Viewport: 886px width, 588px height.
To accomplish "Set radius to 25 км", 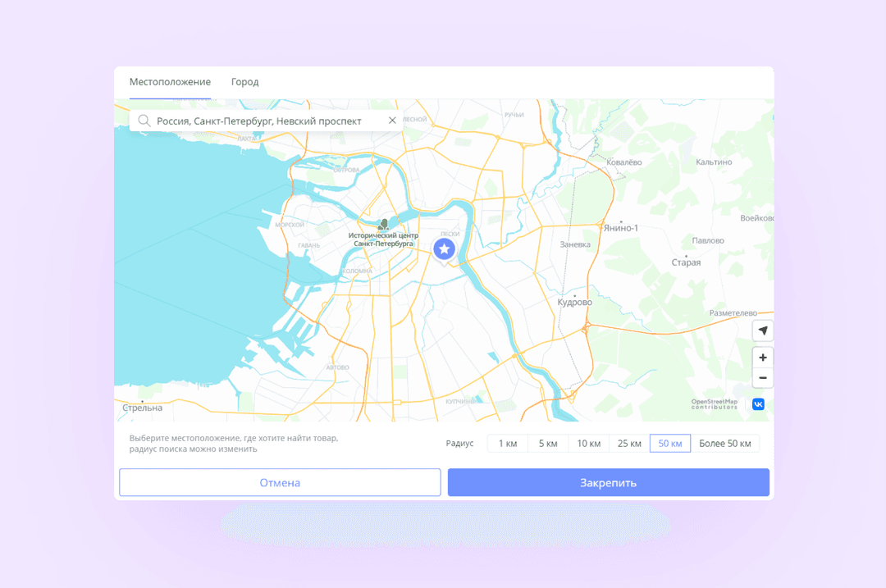I will pos(629,444).
